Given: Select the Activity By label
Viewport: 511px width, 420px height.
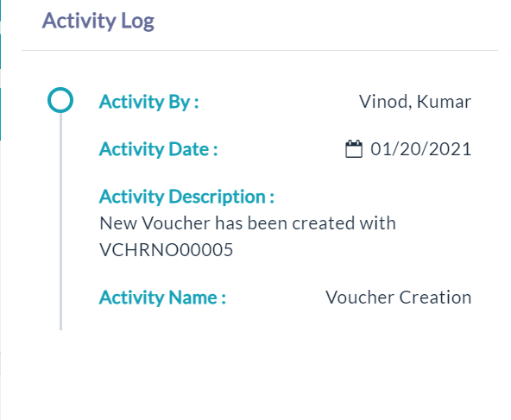Looking at the screenshot, I should coord(149,102).
